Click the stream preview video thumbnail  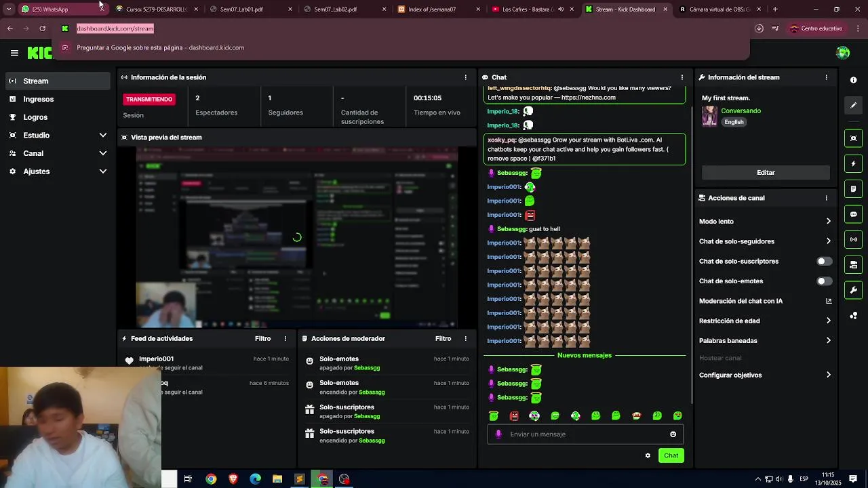[x=297, y=237]
